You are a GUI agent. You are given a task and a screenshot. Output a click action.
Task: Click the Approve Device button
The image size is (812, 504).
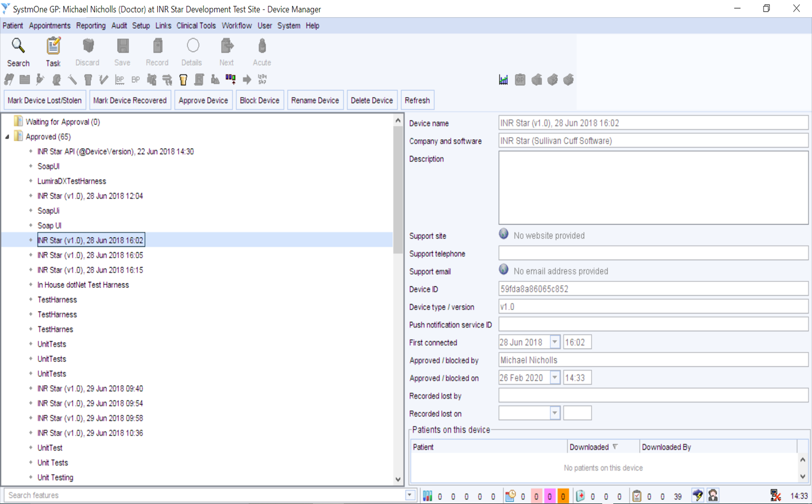point(203,100)
